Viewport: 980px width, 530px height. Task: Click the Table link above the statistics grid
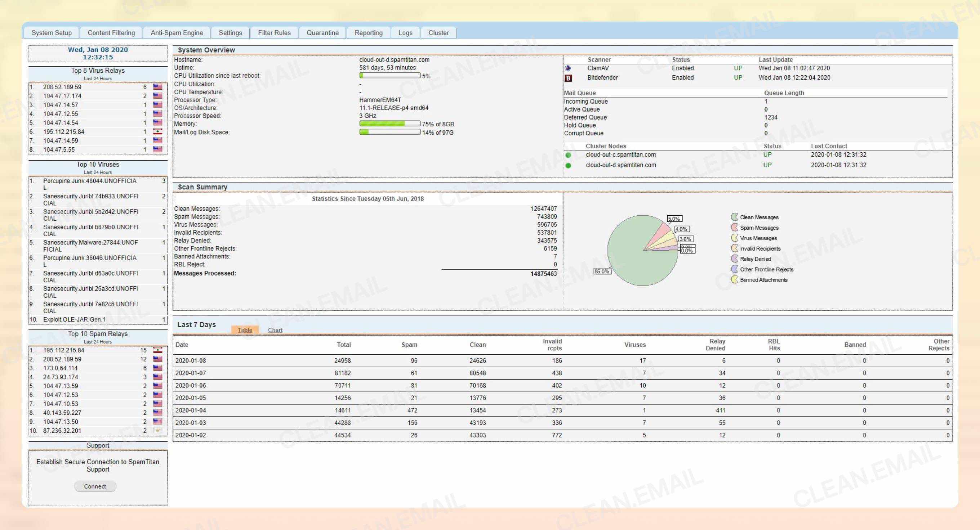(245, 330)
